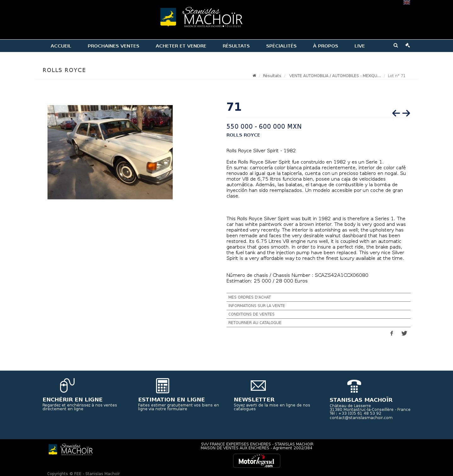453x476 pixels.
Task: Go to previous lot arrow
Action: (x=396, y=113)
